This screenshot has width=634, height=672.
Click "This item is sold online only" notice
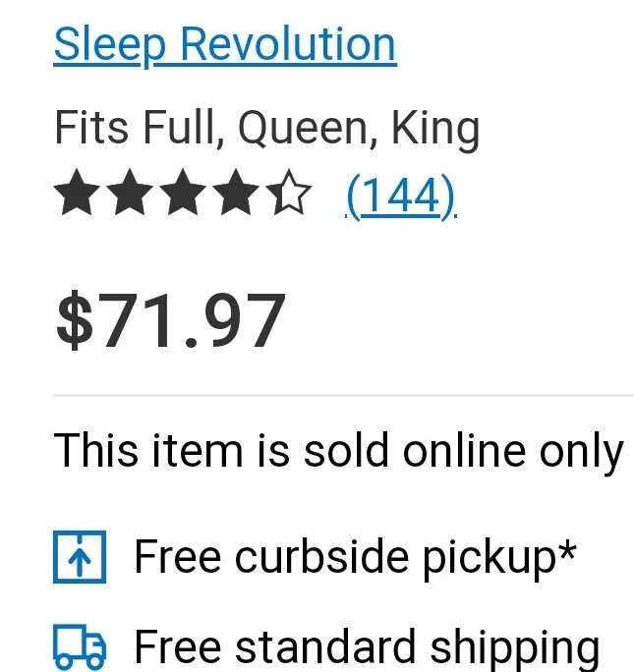click(338, 452)
